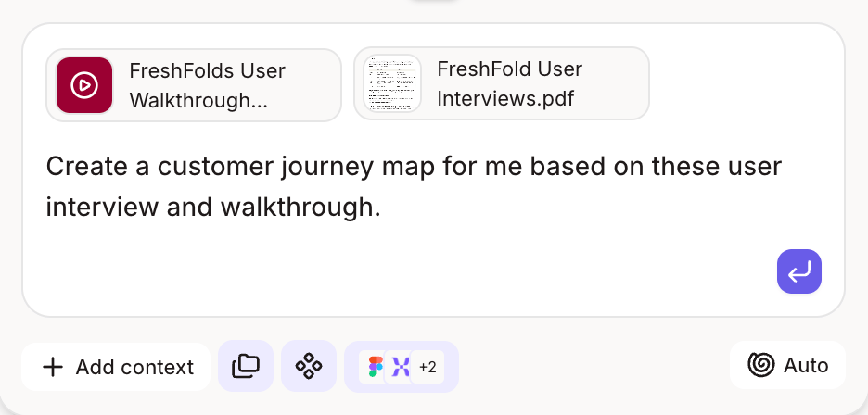868x415 pixels.
Task: Select the FreshFold User Interviews.pdf file name
Action: click(509, 83)
